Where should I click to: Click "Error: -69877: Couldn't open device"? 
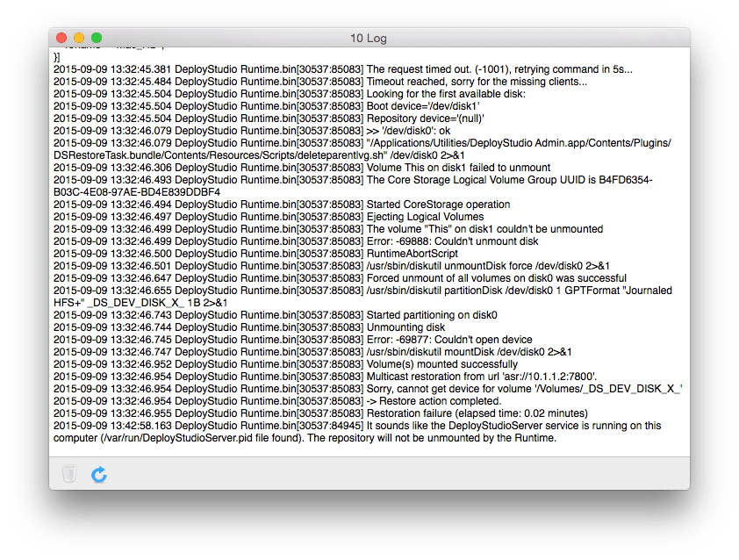pos(449,339)
